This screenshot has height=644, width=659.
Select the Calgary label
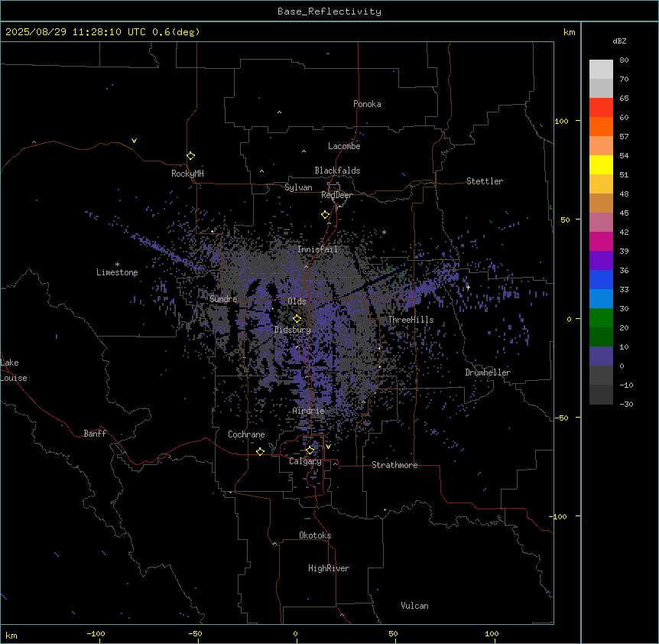tap(306, 461)
